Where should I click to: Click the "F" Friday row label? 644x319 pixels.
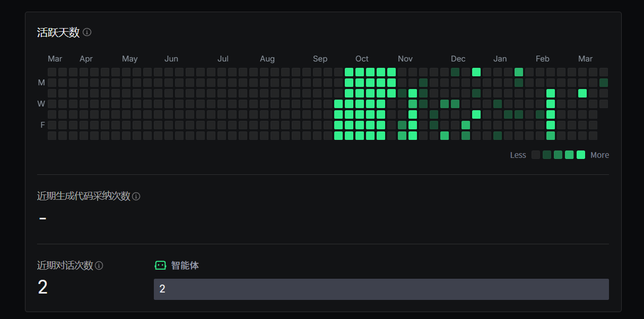42,125
